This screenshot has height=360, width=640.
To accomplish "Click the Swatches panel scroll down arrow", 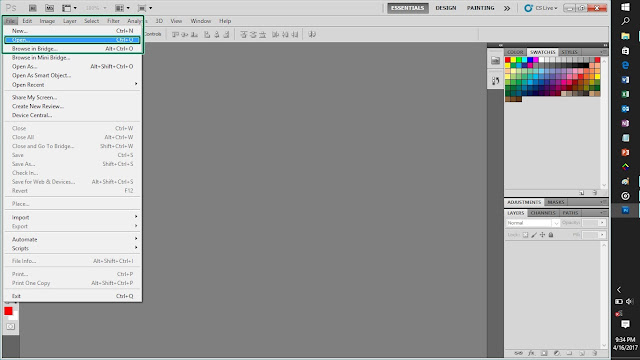I will pos(604,185).
